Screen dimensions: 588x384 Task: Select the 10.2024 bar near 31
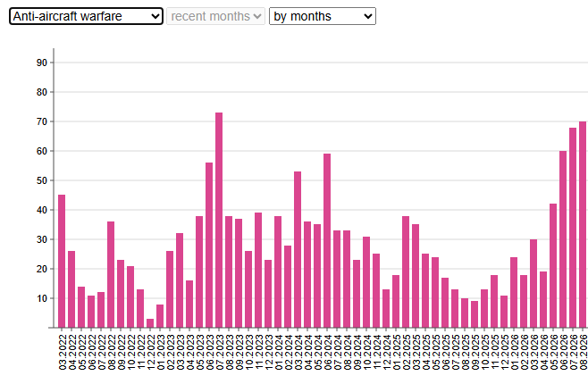click(366, 282)
